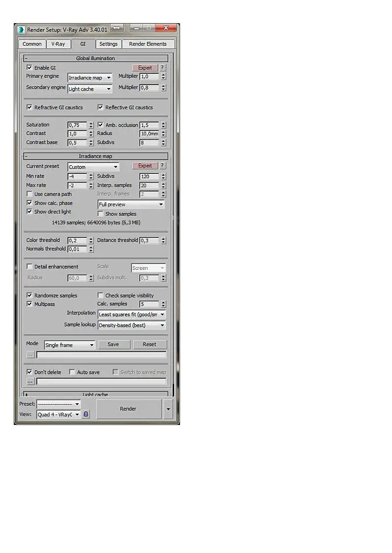This screenshot has width=392, height=553.
Task: Click the Expert button in Global illumination
Action: click(x=145, y=68)
